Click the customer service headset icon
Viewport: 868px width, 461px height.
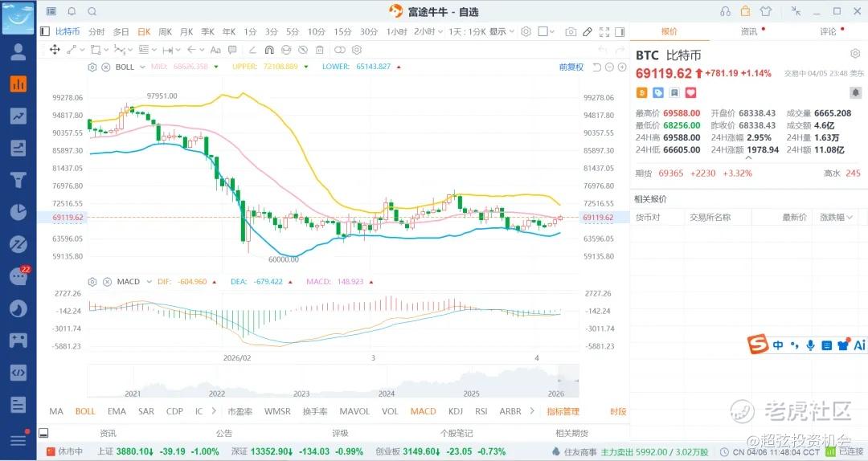[726, 11]
